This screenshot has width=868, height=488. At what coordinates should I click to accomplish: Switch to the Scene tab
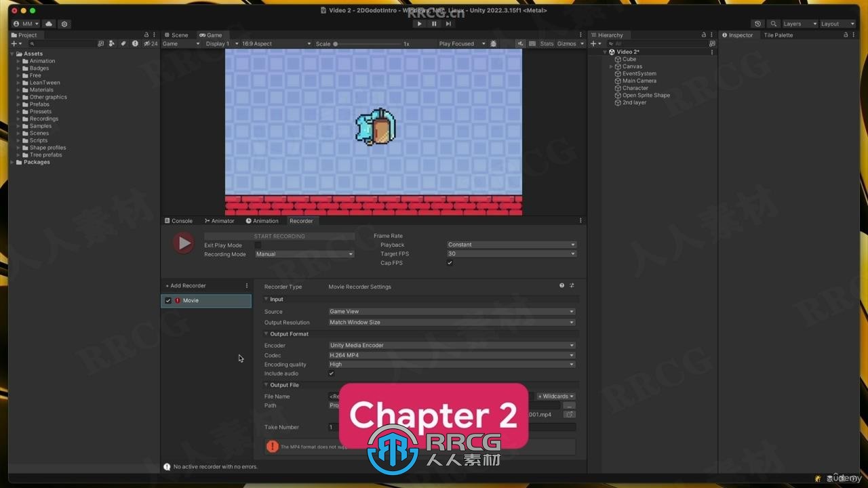176,35
